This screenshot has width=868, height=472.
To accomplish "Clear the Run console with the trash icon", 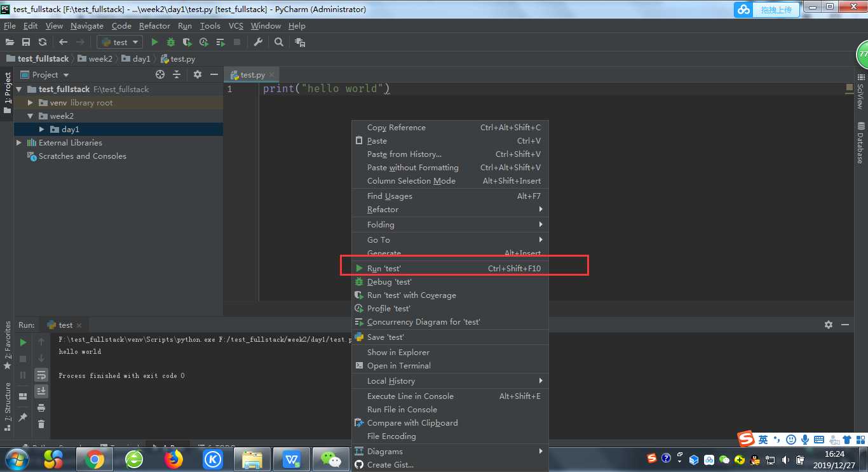I will click(x=41, y=424).
